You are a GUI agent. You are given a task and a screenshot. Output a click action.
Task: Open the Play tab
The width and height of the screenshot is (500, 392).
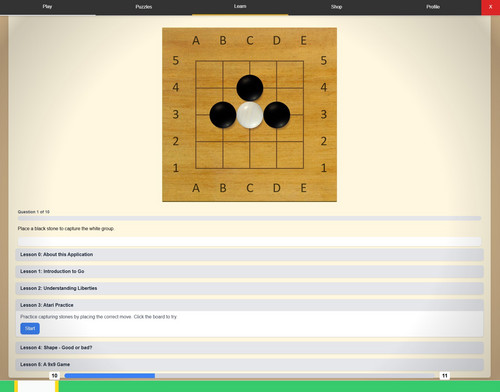click(47, 7)
